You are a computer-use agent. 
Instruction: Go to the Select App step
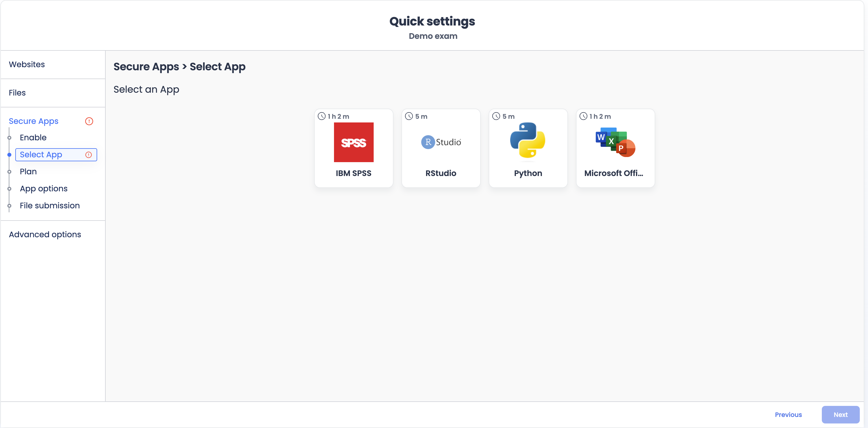56,155
